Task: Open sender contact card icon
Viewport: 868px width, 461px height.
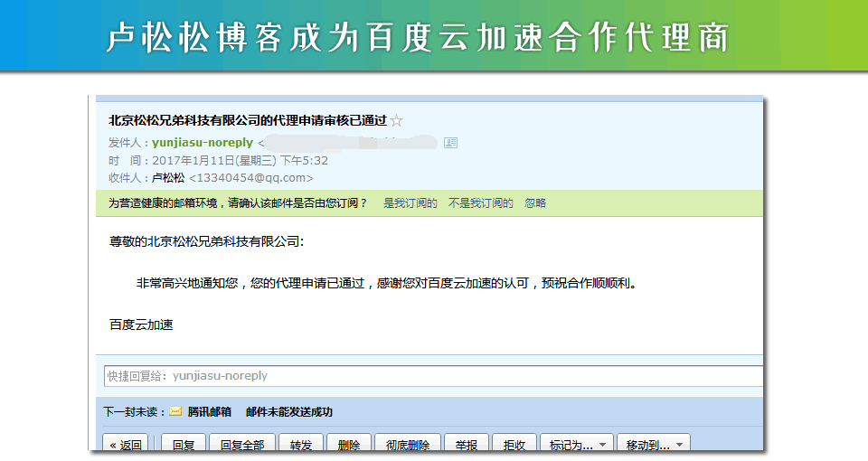Action: coord(450,143)
